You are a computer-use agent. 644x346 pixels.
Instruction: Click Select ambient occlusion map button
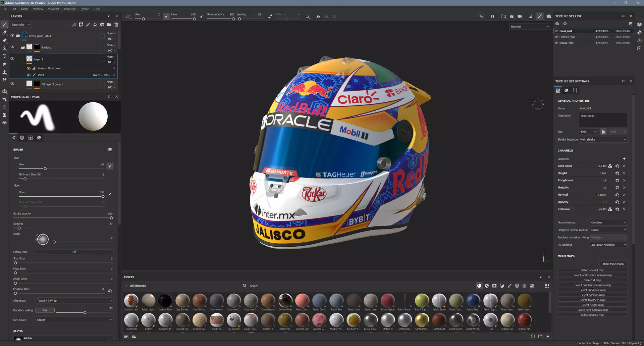(x=592, y=285)
